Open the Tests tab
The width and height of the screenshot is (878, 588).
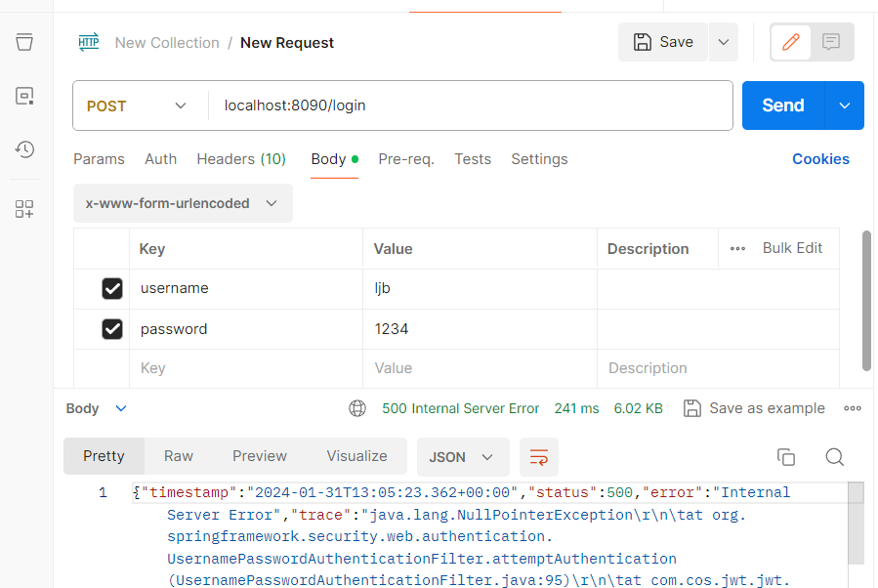point(473,159)
